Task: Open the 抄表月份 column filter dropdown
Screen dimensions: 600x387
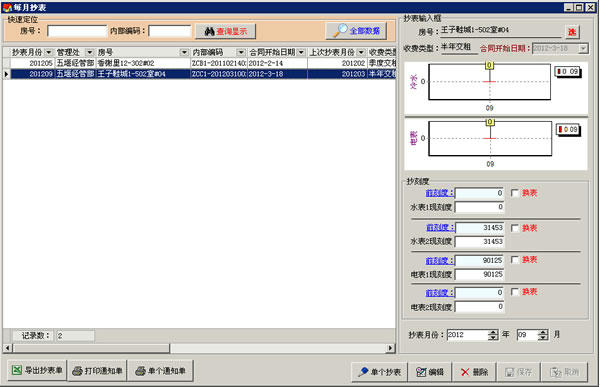Action: pyautogui.click(x=49, y=52)
